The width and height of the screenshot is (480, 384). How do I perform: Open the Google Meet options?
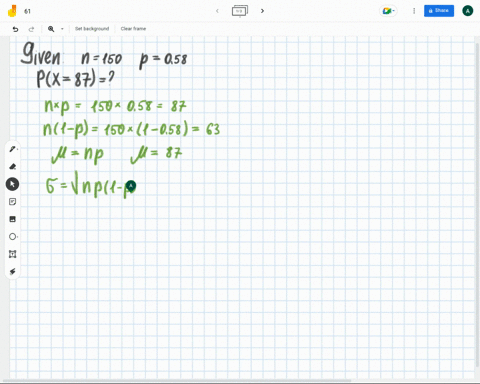[388, 11]
